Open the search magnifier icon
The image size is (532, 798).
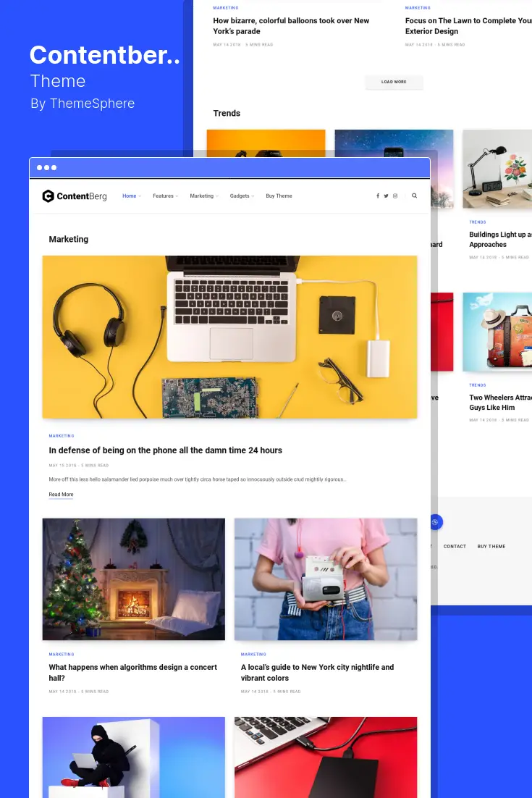[415, 196]
